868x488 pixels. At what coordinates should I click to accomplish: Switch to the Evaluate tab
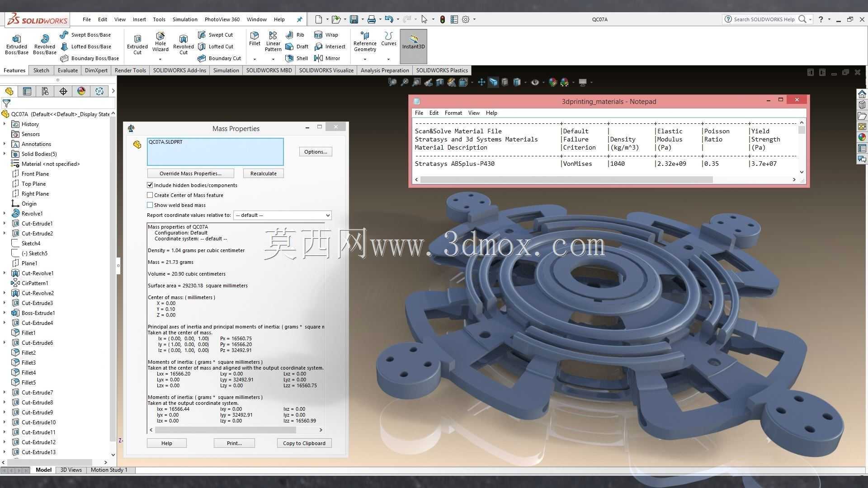point(68,70)
